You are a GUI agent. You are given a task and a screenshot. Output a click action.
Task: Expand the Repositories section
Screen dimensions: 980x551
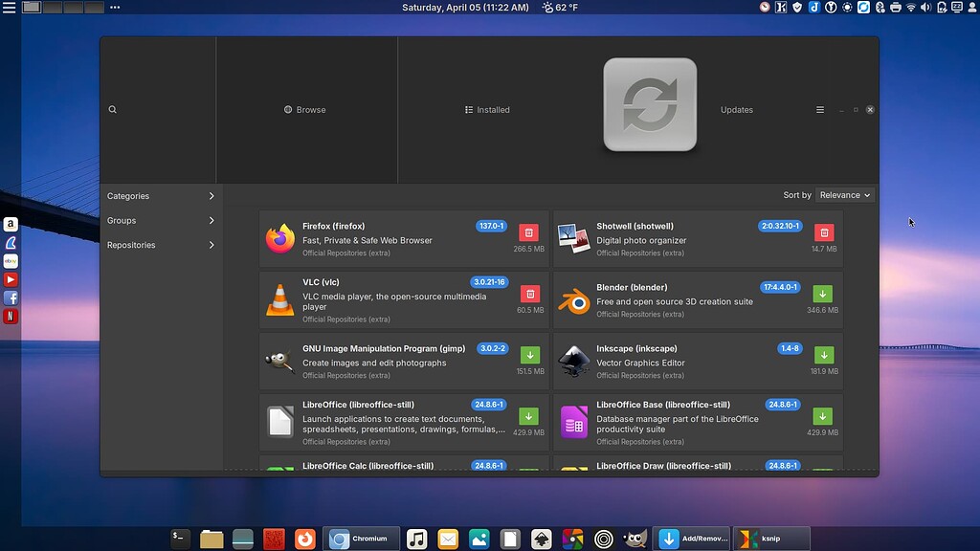pos(159,245)
